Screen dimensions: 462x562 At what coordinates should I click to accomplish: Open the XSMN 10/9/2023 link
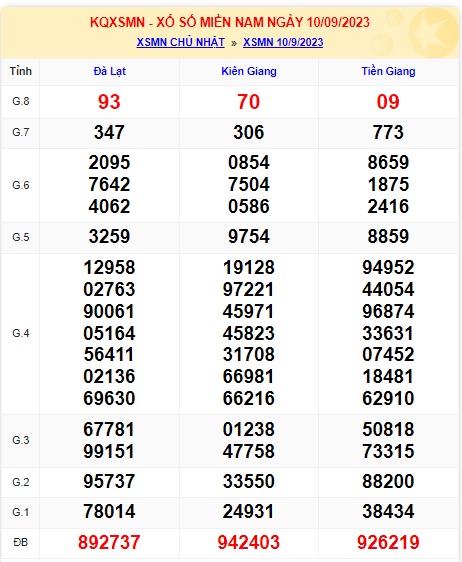click(x=283, y=42)
